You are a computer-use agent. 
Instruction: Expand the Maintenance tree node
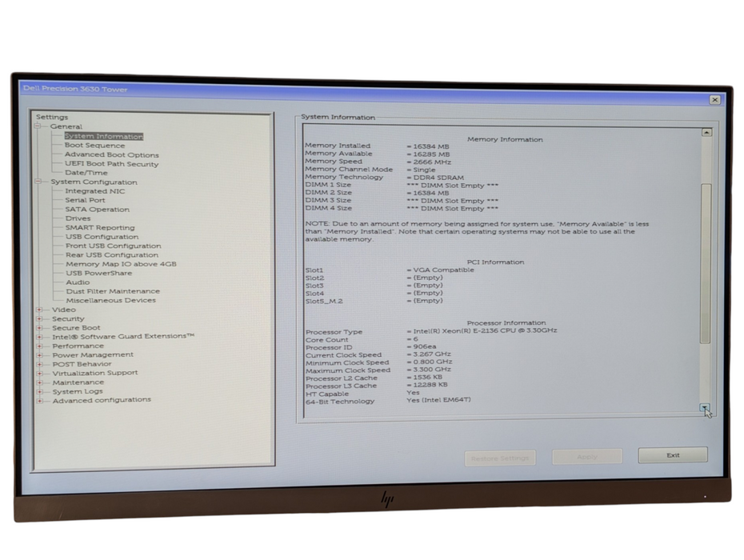tap(40, 382)
